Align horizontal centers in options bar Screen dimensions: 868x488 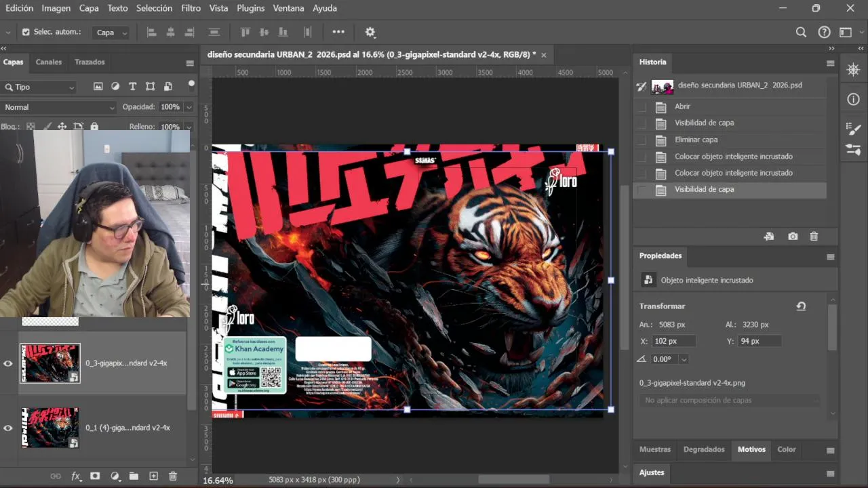pos(170,32)
